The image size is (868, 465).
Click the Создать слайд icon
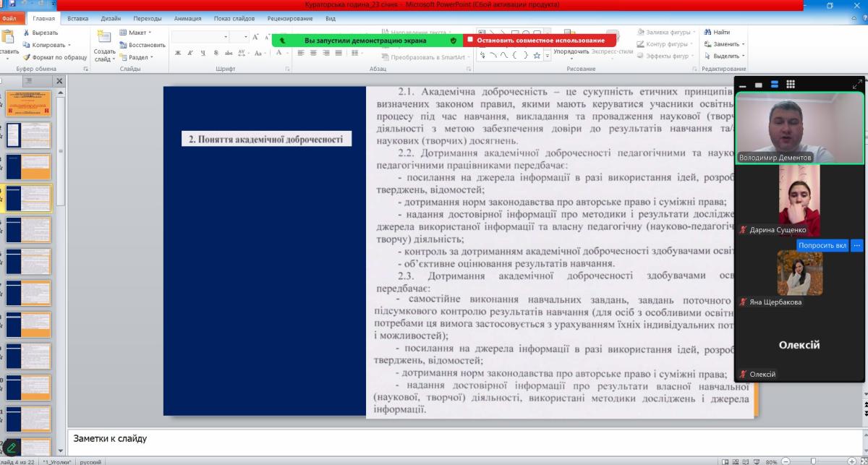(x=104, y=38)
